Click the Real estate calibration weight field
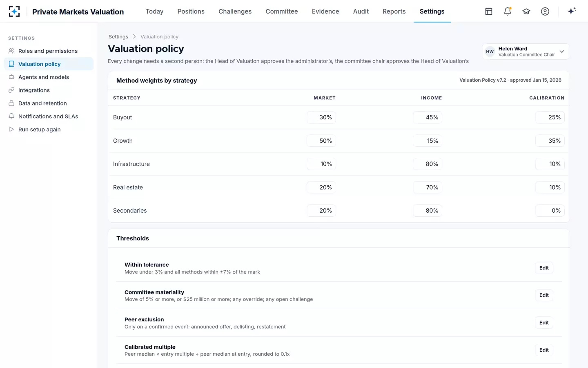 (550, 187)
